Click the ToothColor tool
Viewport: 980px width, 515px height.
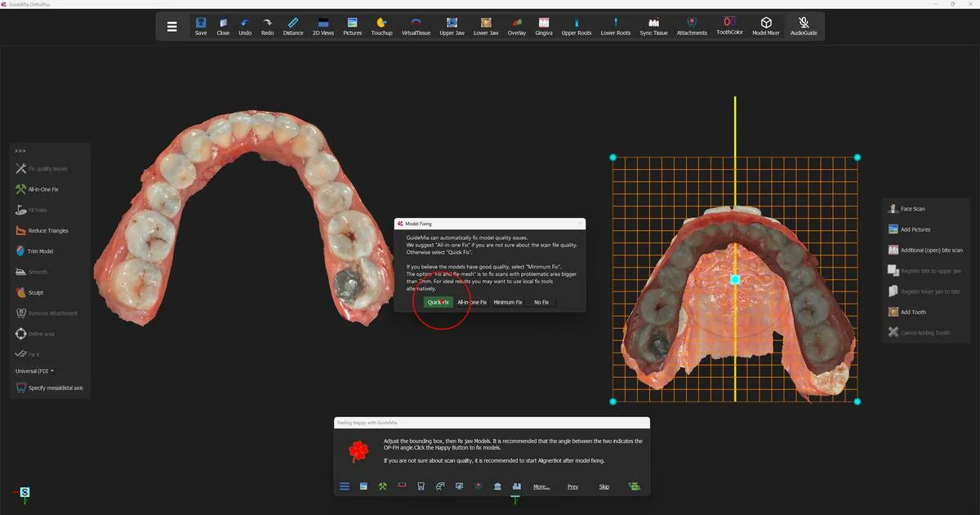click(x=729, y=26)
